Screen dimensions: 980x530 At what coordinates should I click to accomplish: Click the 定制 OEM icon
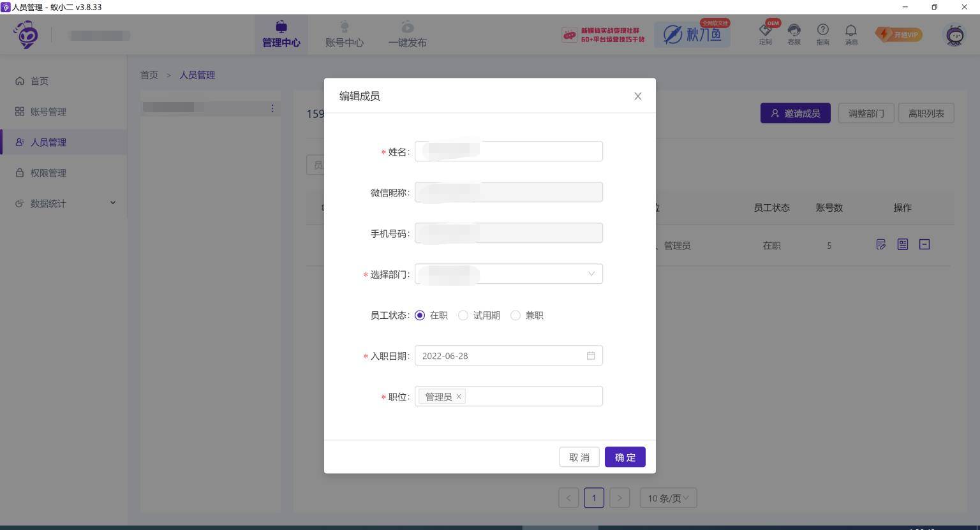coord(766,34)
